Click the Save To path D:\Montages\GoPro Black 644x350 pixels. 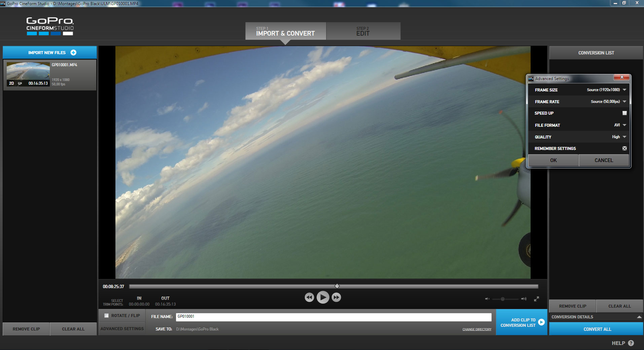coord(198,329)
